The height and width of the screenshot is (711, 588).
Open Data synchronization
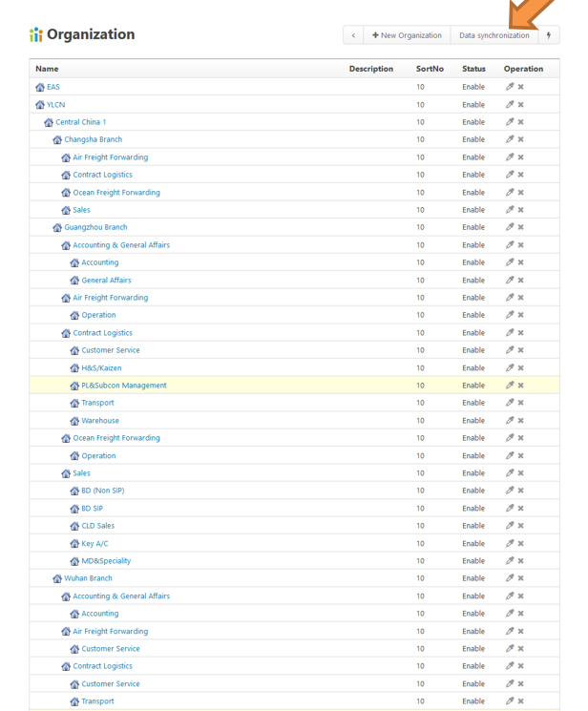pos(493,35)
